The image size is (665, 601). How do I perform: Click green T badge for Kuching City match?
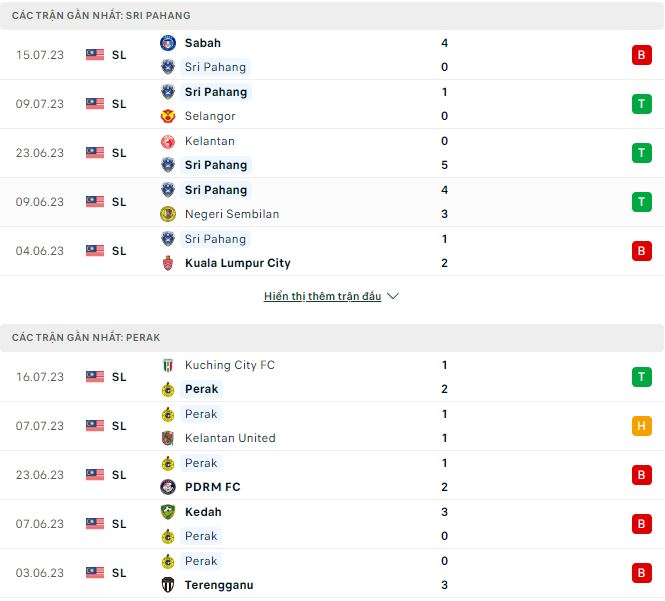(x=641, y=377)
